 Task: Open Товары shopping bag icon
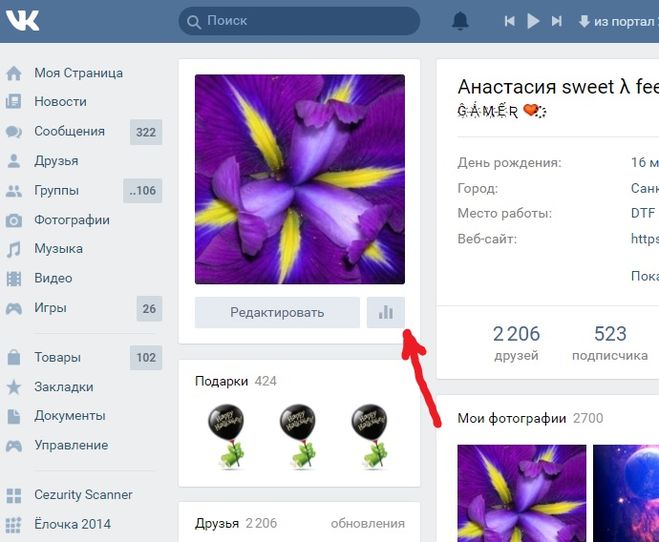[13, 358]
